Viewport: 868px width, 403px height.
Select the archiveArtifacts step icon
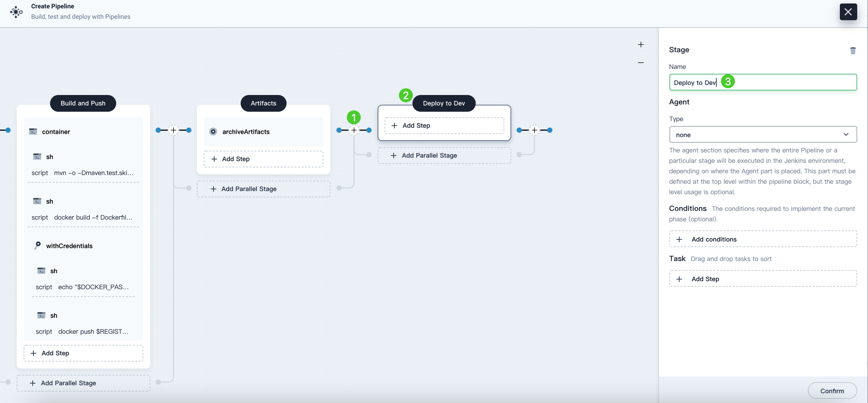[x=213, y=132]
